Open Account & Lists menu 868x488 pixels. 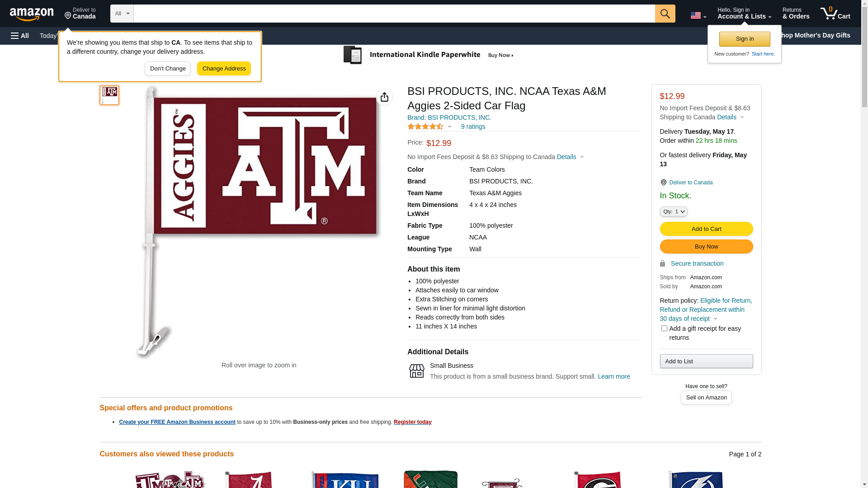click(x=744, y=14)
